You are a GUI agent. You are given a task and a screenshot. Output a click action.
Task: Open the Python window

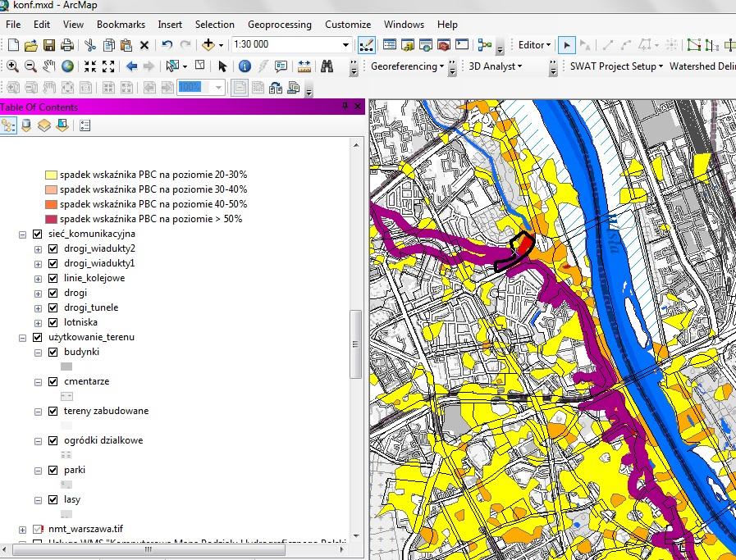click(x=462, y=45)
